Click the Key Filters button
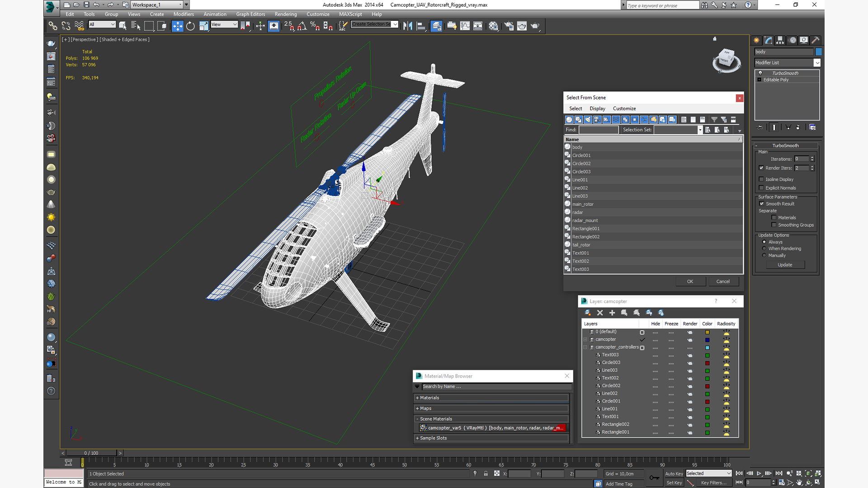The height and width of the screenshot is (488, 868). click(713, 483)
